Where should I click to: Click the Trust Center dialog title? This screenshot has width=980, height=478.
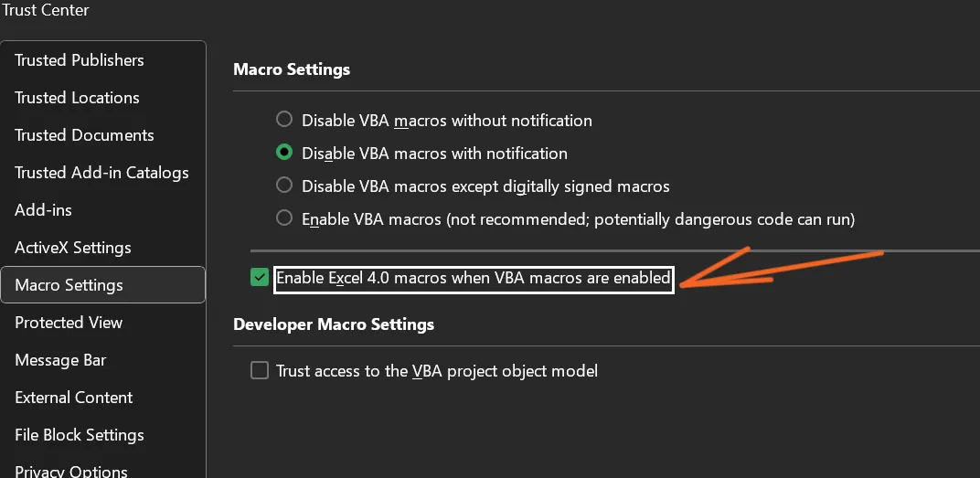click(46, 10)
